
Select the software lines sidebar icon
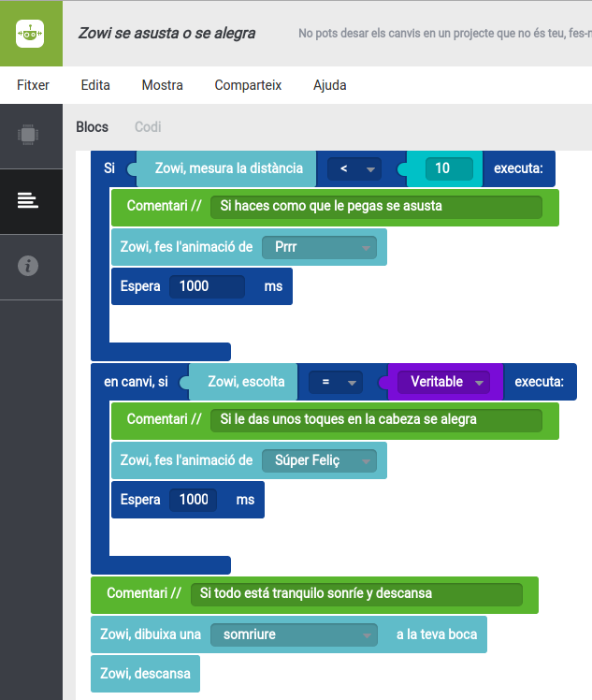28,200
